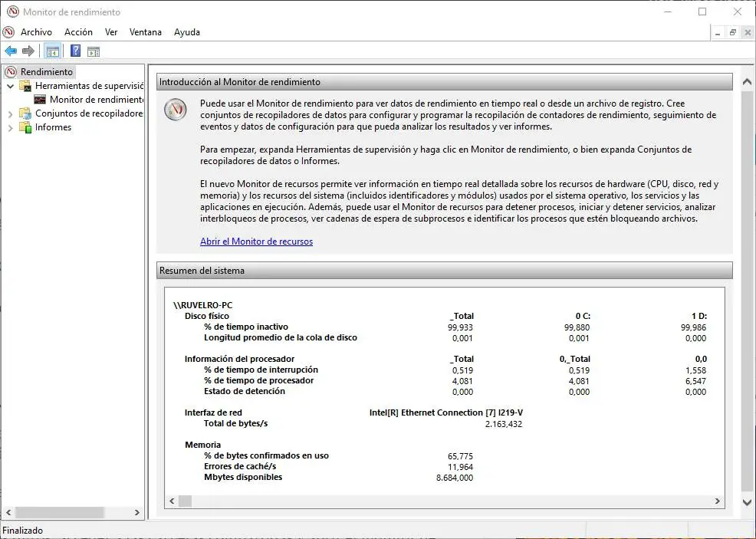Open the Archivo menu

[36, 32]
